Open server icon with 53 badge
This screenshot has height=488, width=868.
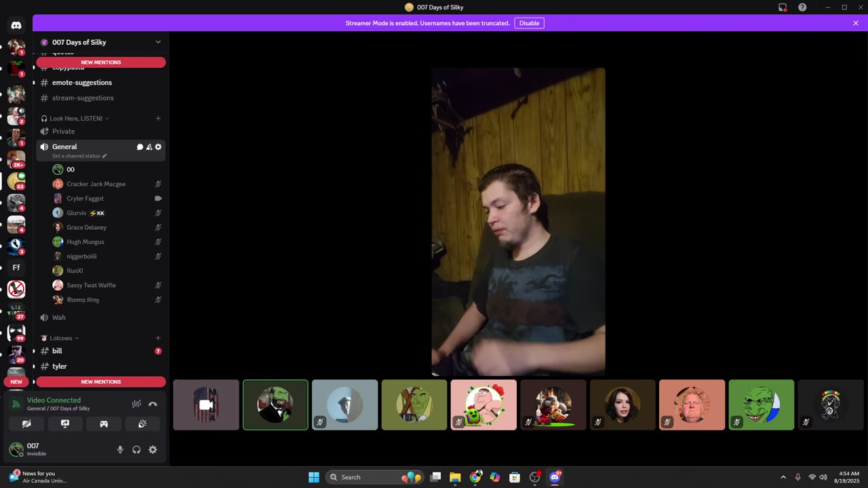click(16, 181)
